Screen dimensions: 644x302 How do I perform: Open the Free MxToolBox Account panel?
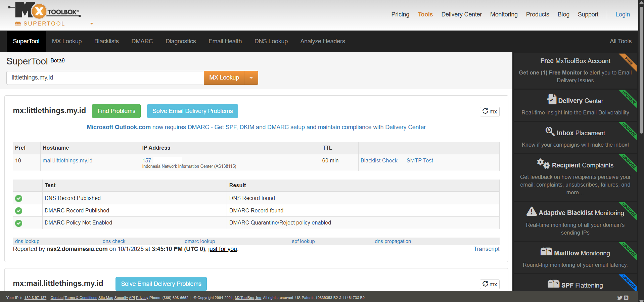[575, 70]
